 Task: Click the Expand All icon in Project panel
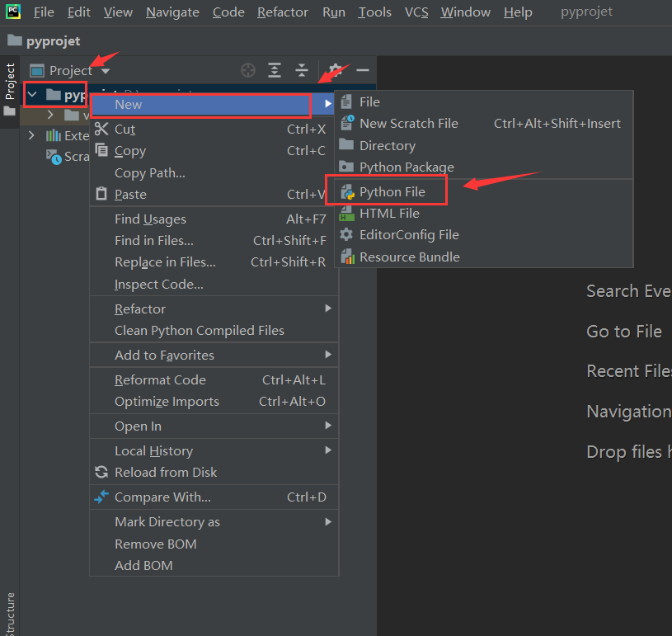click(275, 70)
